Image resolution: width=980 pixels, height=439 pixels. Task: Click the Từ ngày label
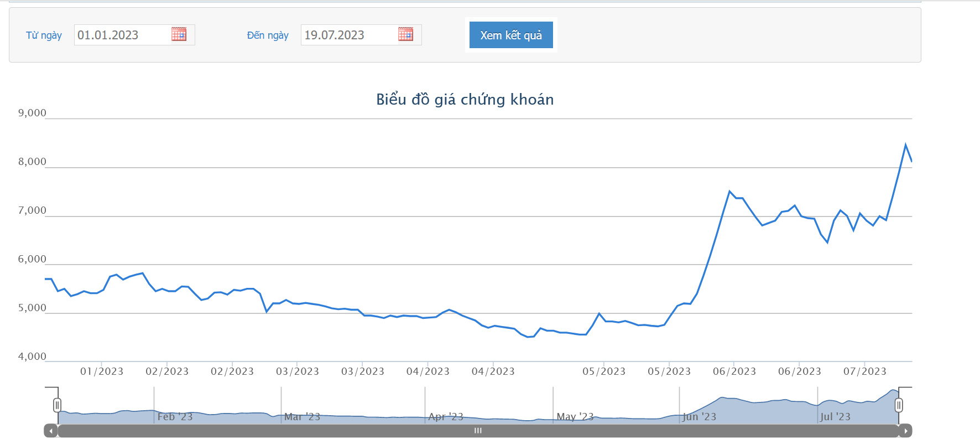pos(44,35)
